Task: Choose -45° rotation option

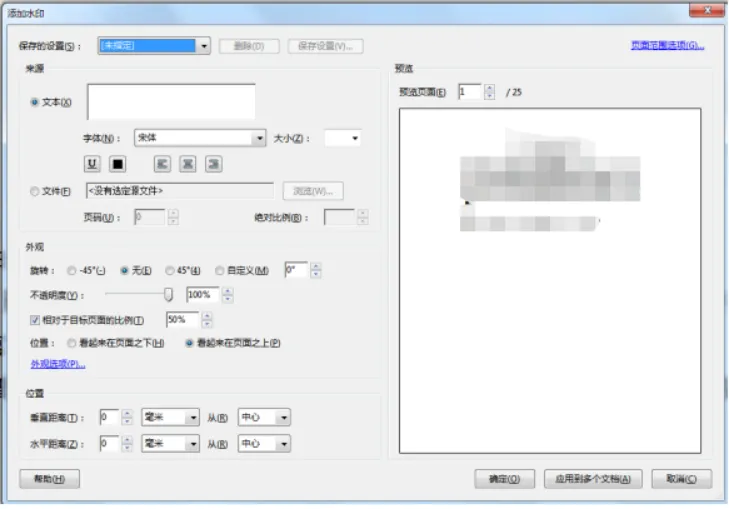Action: (x=72, y=270)
